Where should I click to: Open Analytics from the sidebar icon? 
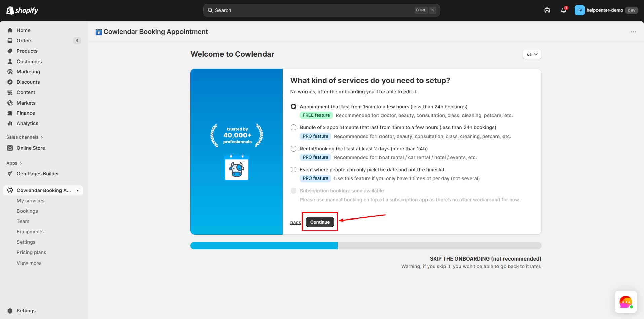pos(10,123)
